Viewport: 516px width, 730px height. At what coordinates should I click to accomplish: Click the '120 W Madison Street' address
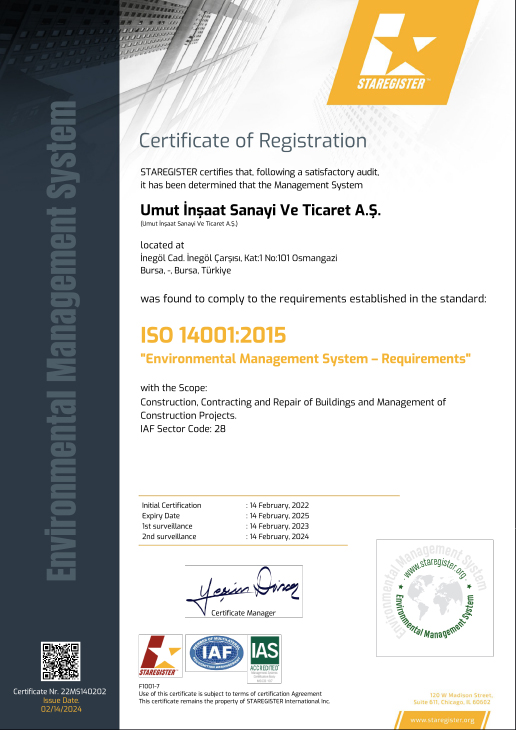pos(460,695)
